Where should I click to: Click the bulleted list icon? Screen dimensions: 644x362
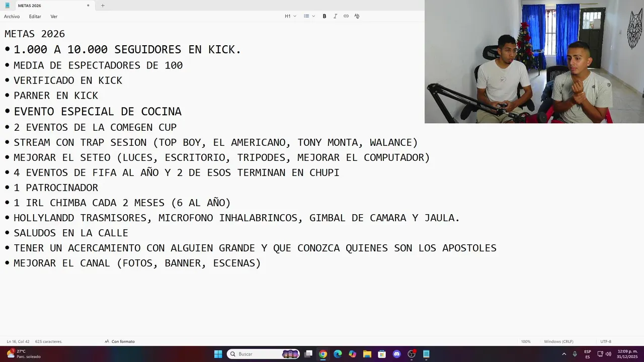(x=306, y=16)
